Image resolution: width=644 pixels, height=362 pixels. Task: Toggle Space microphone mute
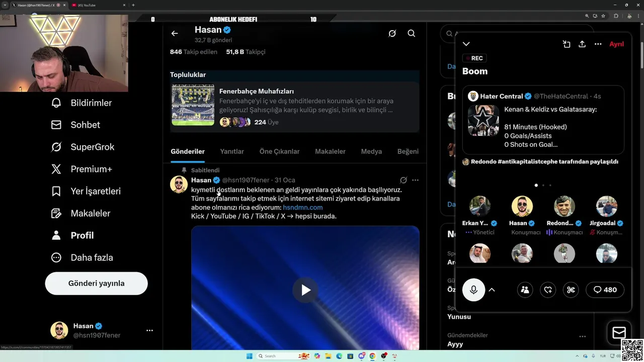(x=473, y=290)
